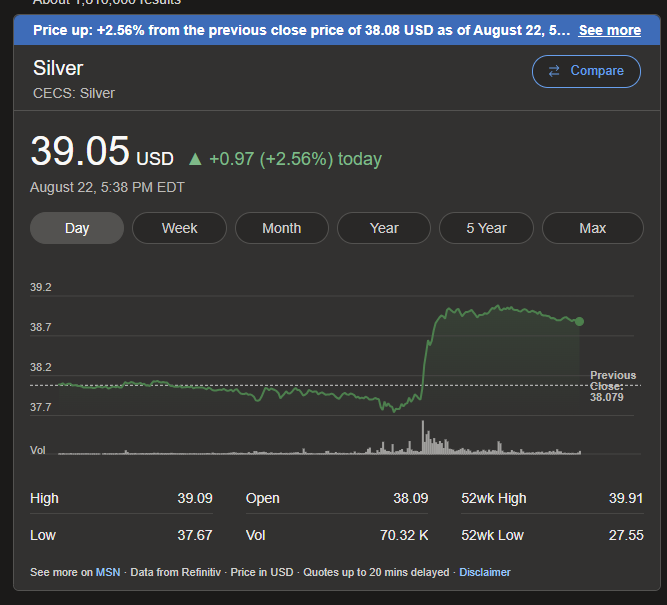
Task: Click the +0.97 (+2.56%) today text
Action: [x=295, y=159]
